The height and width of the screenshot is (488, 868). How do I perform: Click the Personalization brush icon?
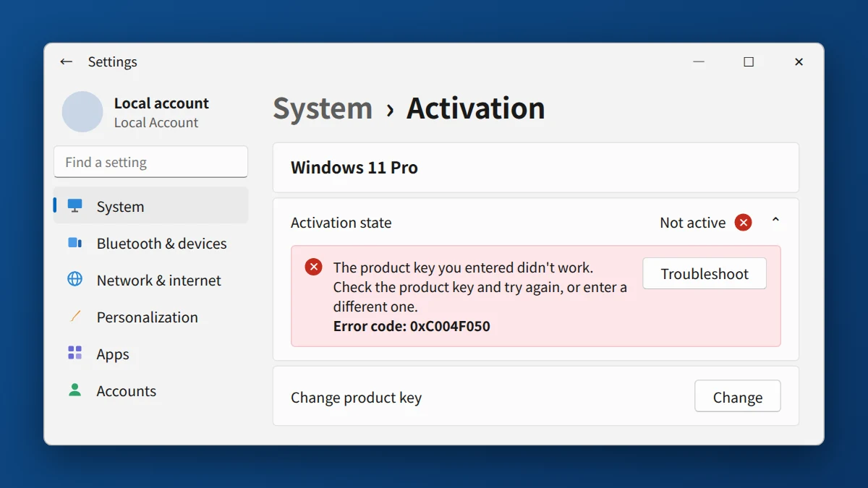pyautogui.click(x=75, y=317)
